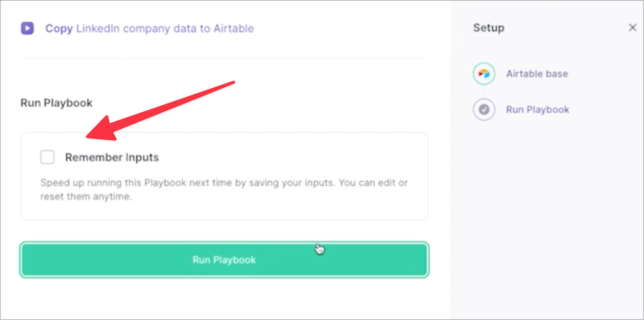
Task: Select the gray checkmark step icon
Action: tap(484, 109)
